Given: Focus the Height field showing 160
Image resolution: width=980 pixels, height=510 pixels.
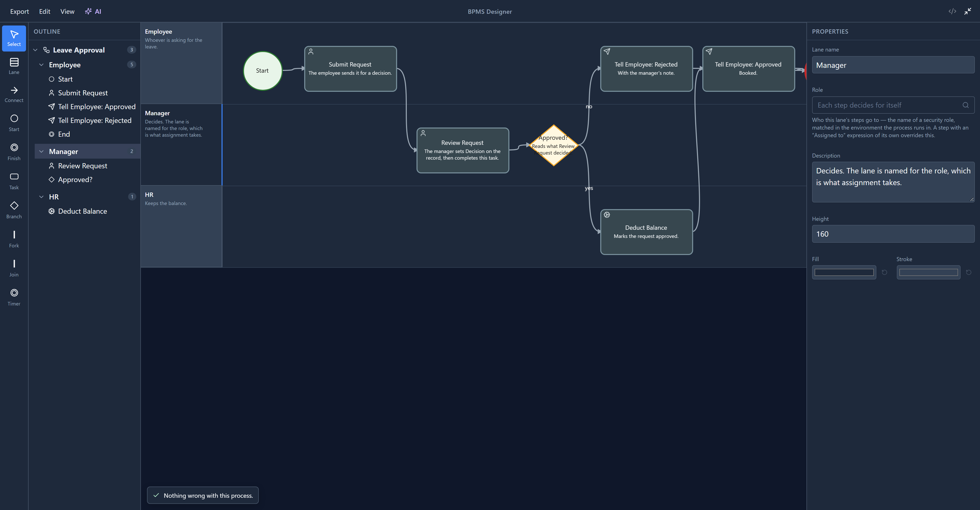Looking at the screenshot, I should [893, 234].
